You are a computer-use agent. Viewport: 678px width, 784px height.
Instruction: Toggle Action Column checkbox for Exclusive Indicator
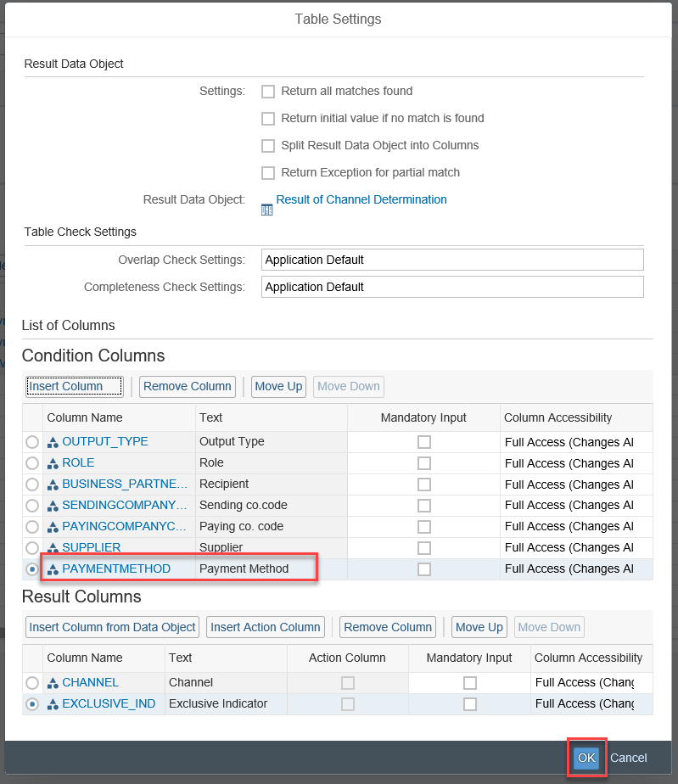click(x=348, y=704)
